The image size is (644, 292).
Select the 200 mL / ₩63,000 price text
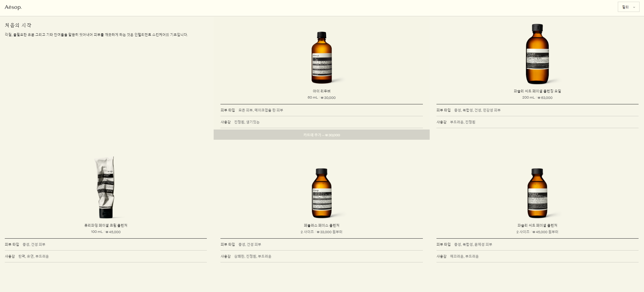click(x=537, y=98)
